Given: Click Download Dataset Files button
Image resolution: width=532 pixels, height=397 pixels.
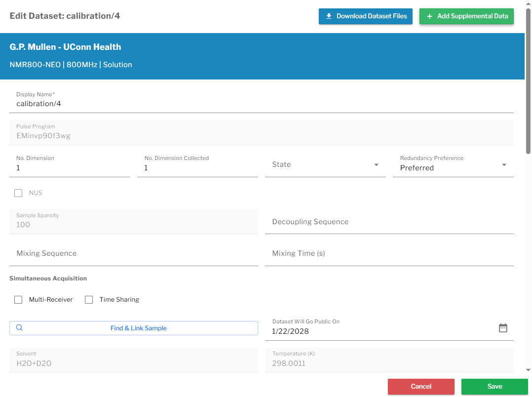Looking at the screenshot, I should tap(365, 16).
